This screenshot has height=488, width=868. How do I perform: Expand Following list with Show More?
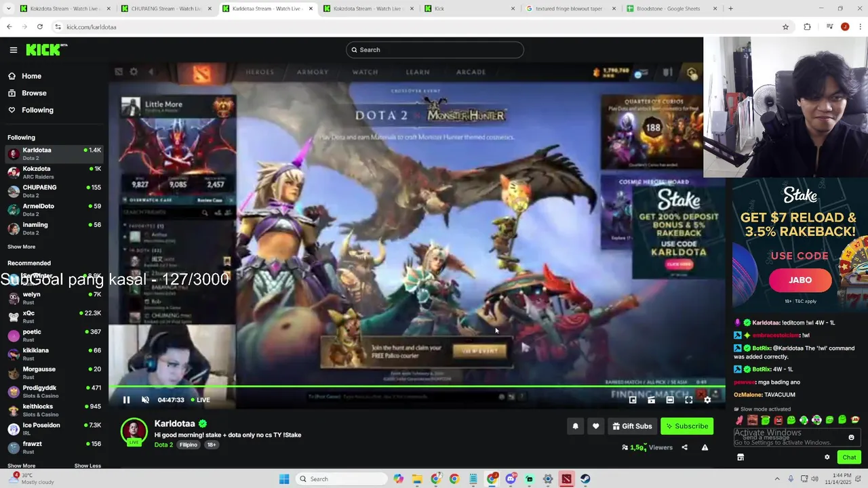[21, 247]
